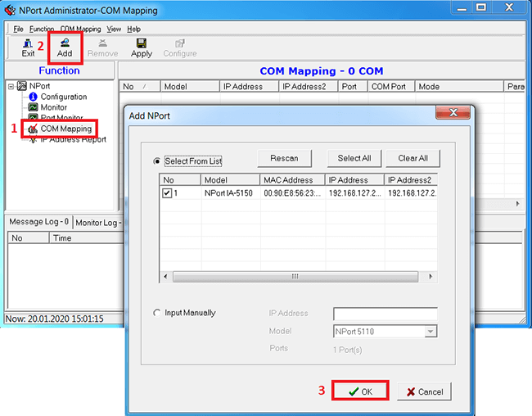Close the NPort Administrator window
The width and height of the screenshot is (532, 416).
click(510, 7)
